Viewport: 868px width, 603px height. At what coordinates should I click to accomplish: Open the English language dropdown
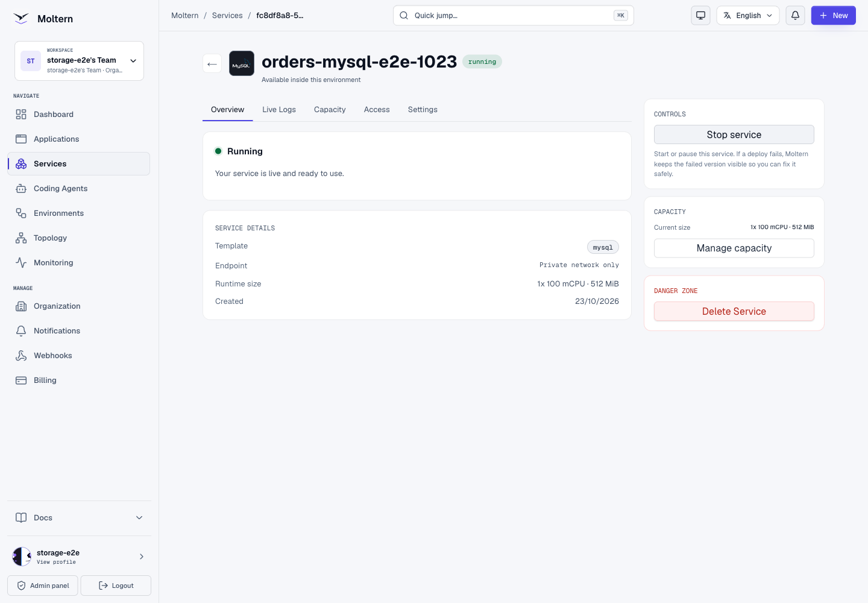point(747,16)
